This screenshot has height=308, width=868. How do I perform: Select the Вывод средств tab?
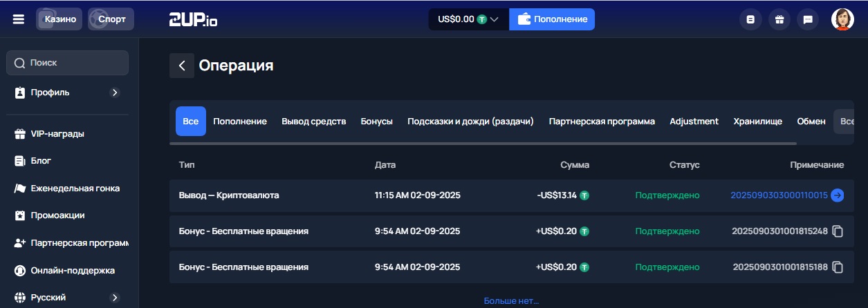click(x=313, y=122)
